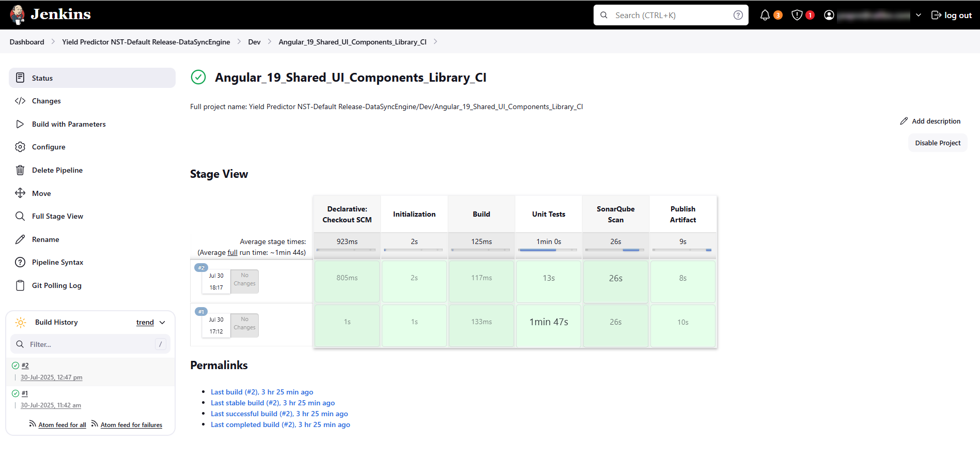Open the Last stable build (#2) permalink
The image size is (980, 456).
pos(273,403)
